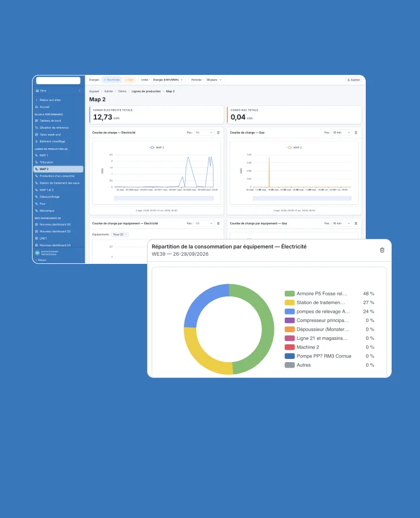
Task: Toggle Station de traitement legend entry
Action: coord(329,302)
